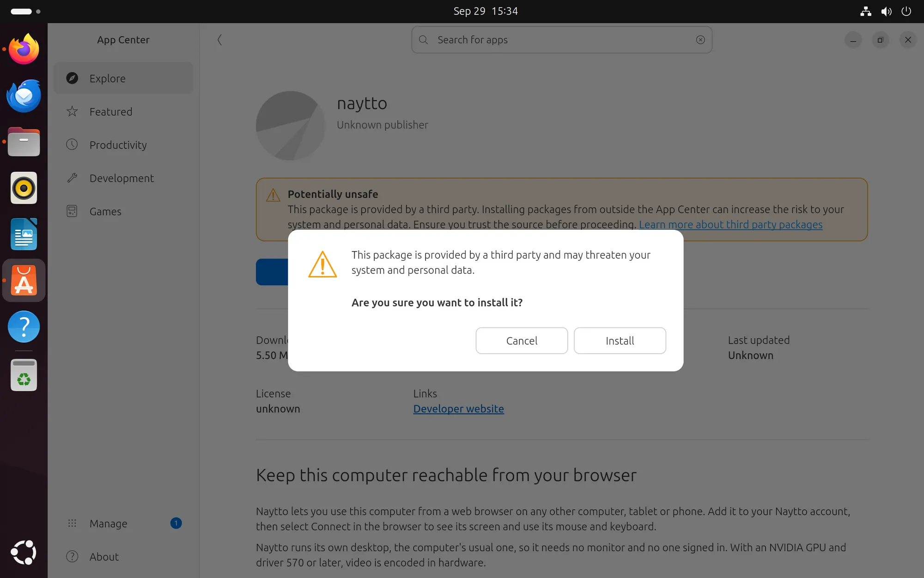Click the Development wrench icon

coord(72,178)
